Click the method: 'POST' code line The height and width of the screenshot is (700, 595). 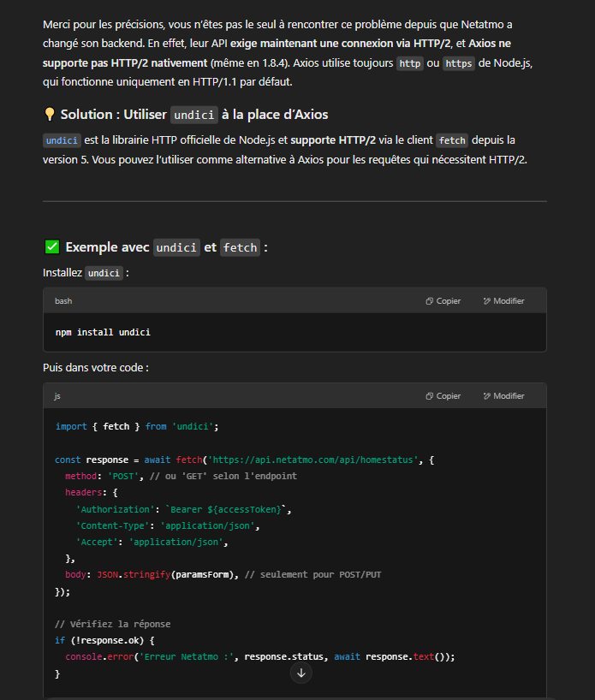pyautogui.click(x=181, y=477)
